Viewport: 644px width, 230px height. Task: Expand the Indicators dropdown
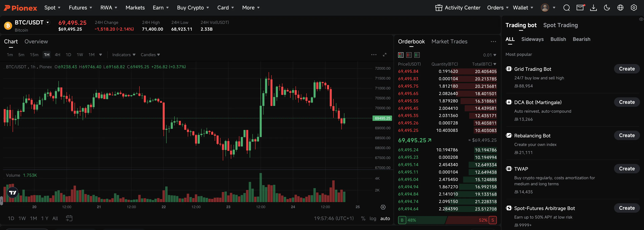(124, 55)
